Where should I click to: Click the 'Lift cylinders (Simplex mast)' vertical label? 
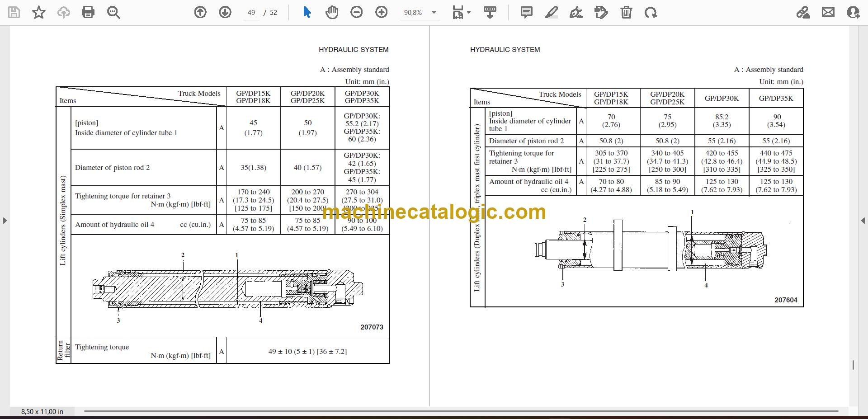[63, 221]
